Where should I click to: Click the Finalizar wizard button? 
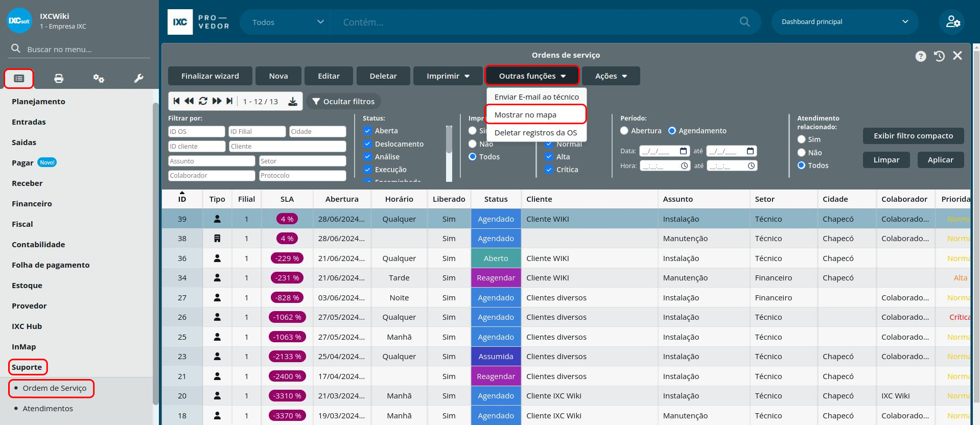click(210, 76)
